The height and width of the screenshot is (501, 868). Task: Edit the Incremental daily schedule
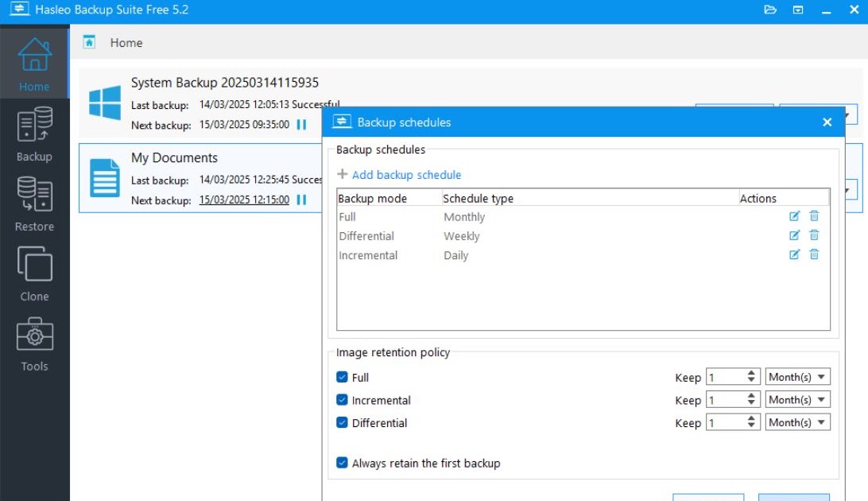coord(794,254)
